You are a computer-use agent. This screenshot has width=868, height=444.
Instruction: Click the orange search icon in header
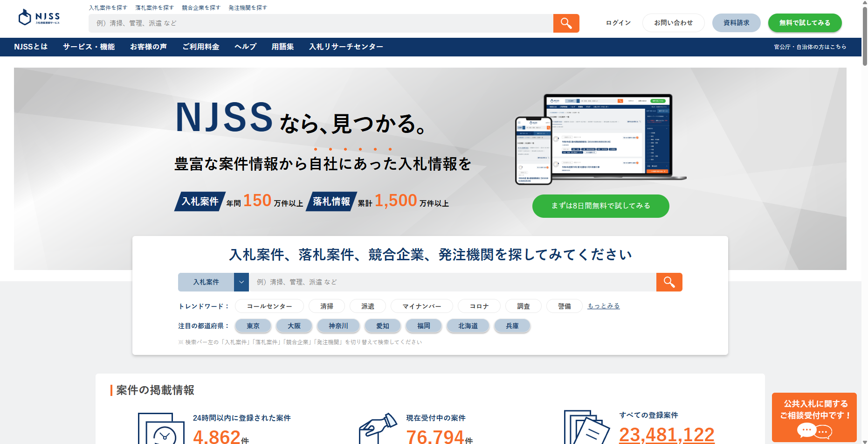[x=566, y=23]
